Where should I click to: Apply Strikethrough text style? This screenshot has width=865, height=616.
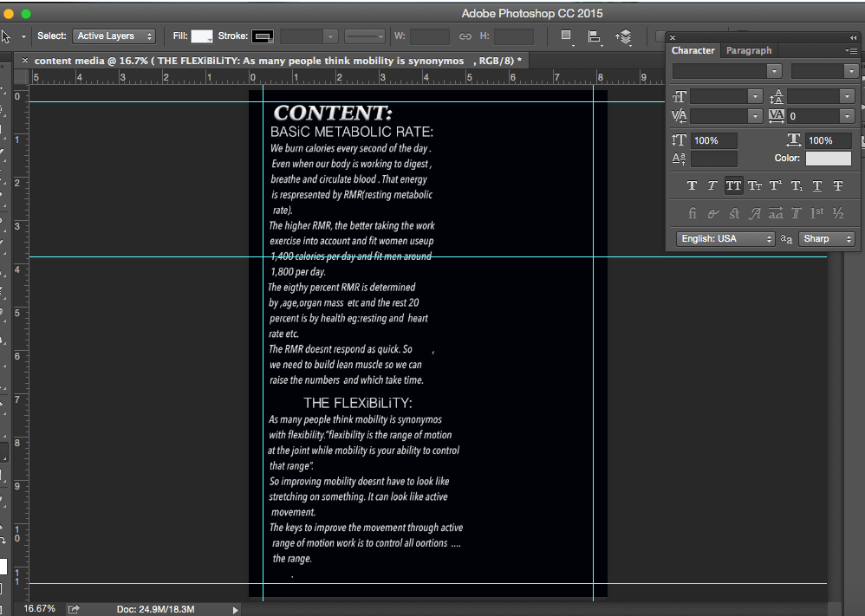click(x=838, y=185)
